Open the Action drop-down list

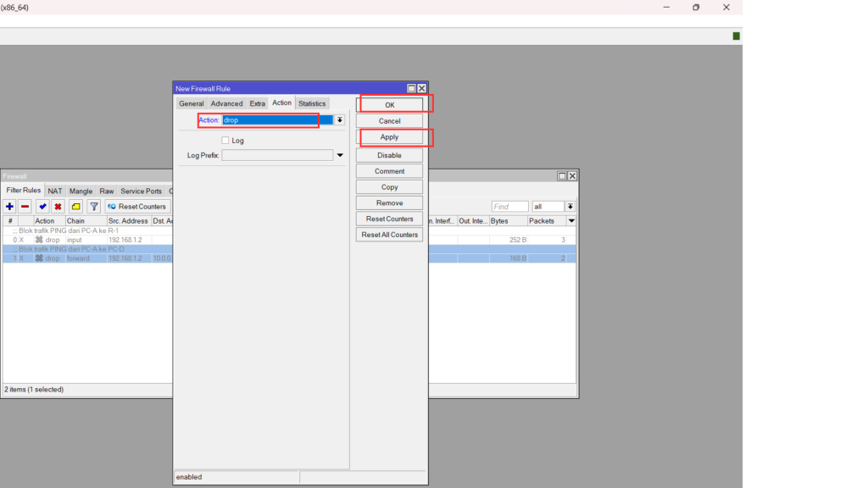click(x=339, y=120)
